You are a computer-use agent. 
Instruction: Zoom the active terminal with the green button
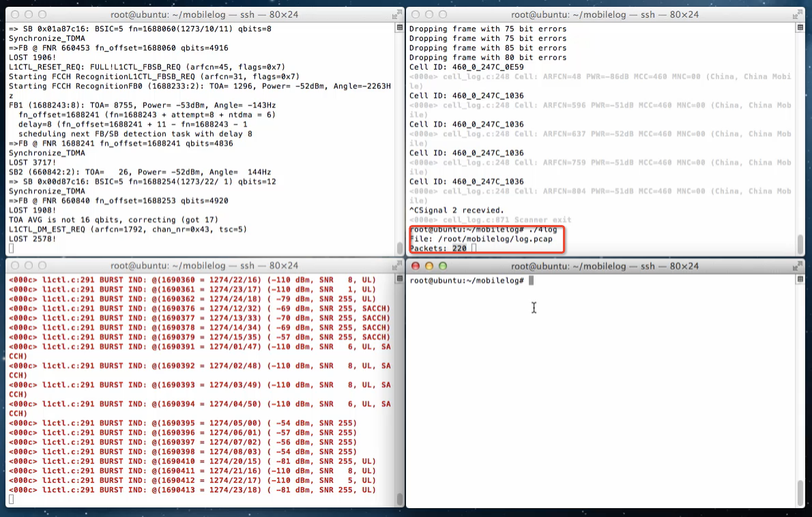[442, 265]
